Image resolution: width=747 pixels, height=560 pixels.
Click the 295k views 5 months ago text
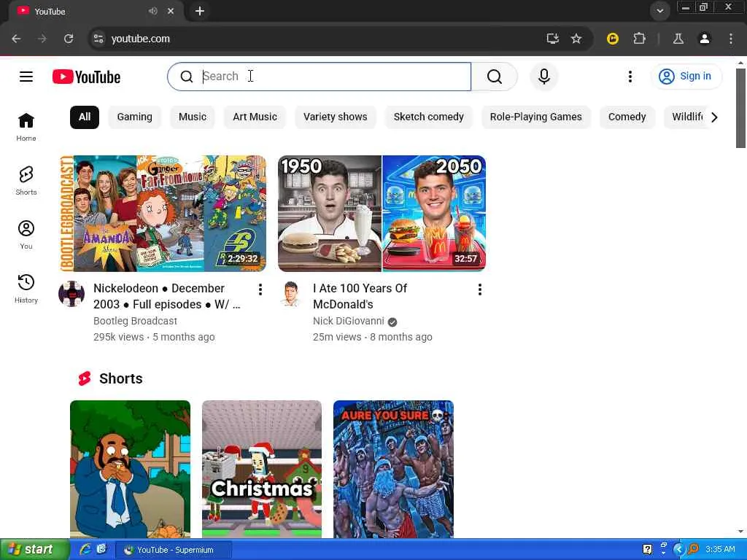(x=154, y=337)
